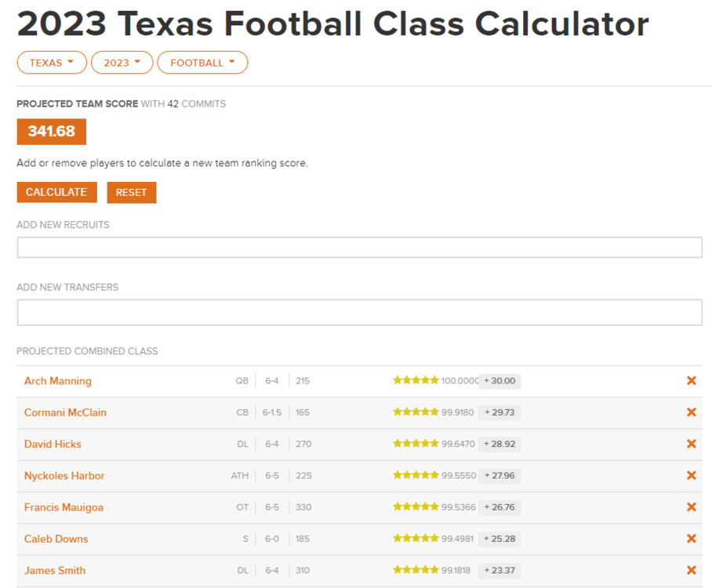Open the Football sport dropdown
Screen dimensions: 712x588
coord(202,63)
